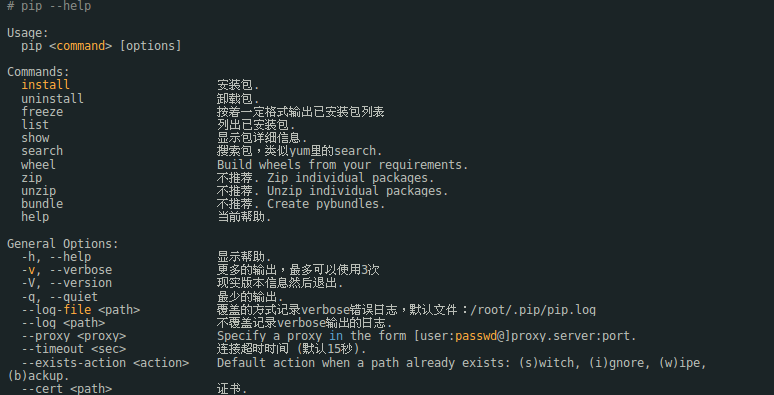Select the "bundle" command word

coord(42,204)
